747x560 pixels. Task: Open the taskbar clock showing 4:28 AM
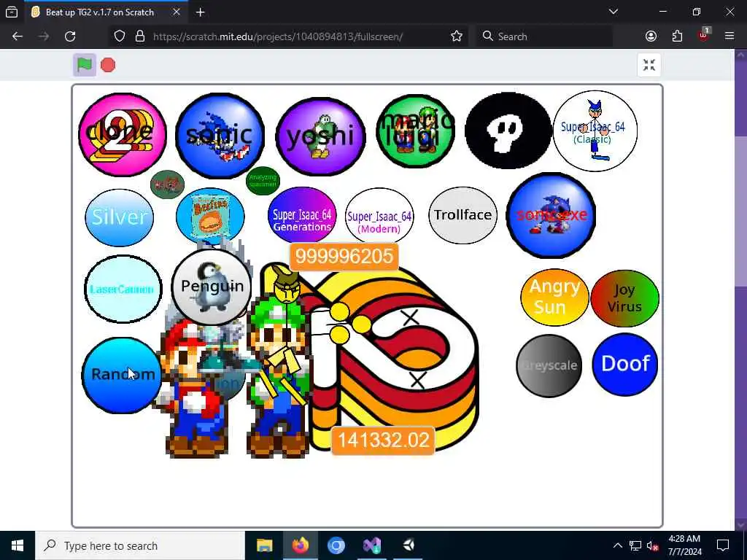point(684,545)
